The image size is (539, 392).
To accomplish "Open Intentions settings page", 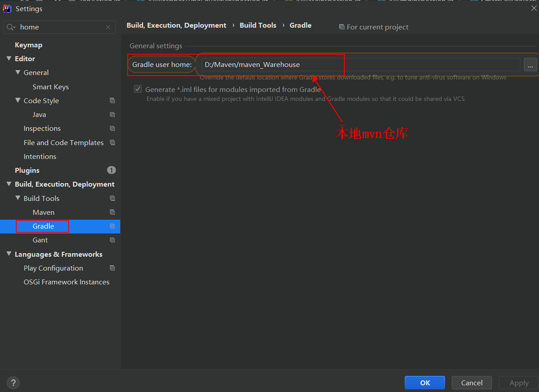I will [x=40, y=157].
